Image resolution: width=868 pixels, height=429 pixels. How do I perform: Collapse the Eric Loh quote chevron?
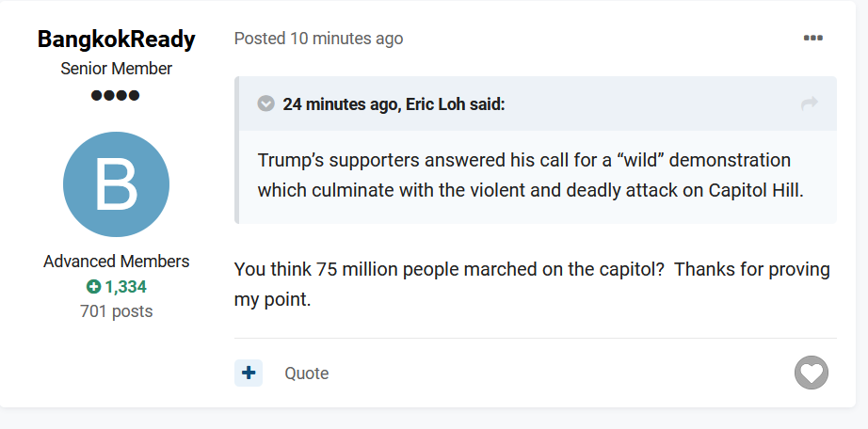(x=266, y=103)
